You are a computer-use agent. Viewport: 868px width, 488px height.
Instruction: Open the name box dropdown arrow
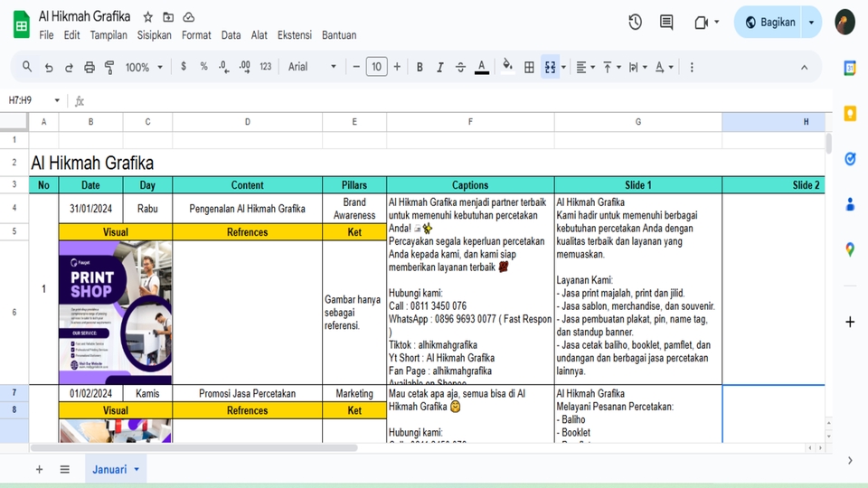click(x=57, y=100)
